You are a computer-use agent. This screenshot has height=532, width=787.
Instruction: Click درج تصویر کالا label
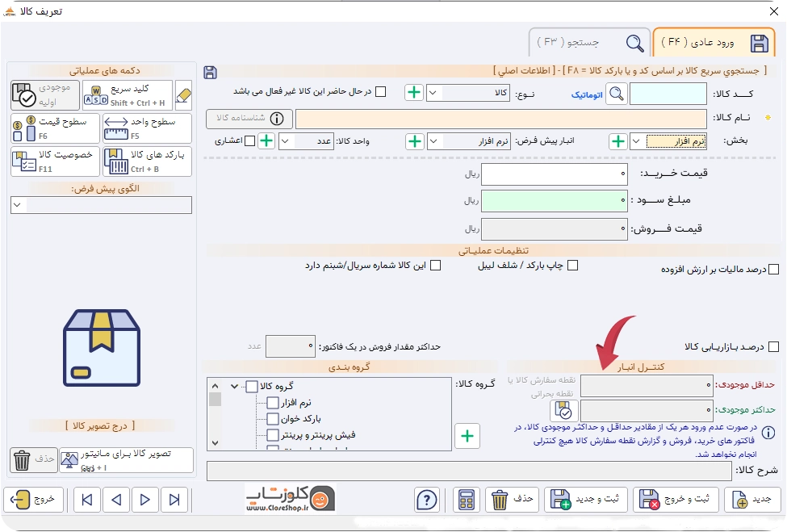point(100,425)
